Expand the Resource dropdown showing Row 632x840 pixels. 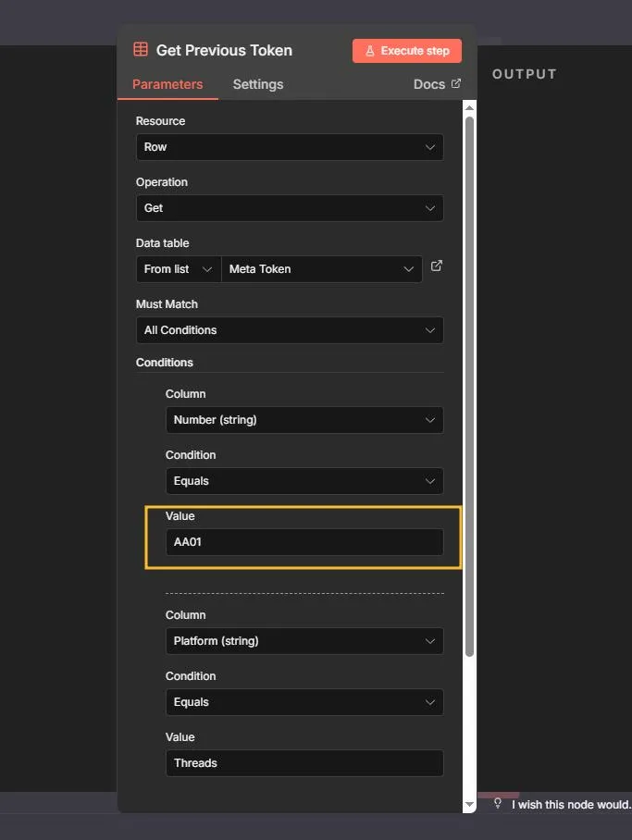289,147
